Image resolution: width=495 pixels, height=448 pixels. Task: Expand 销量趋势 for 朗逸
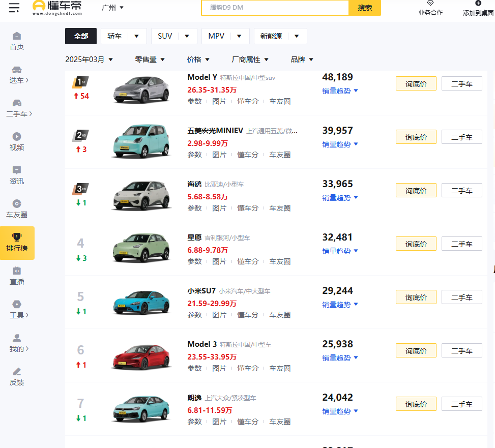(x=340, y=411)
